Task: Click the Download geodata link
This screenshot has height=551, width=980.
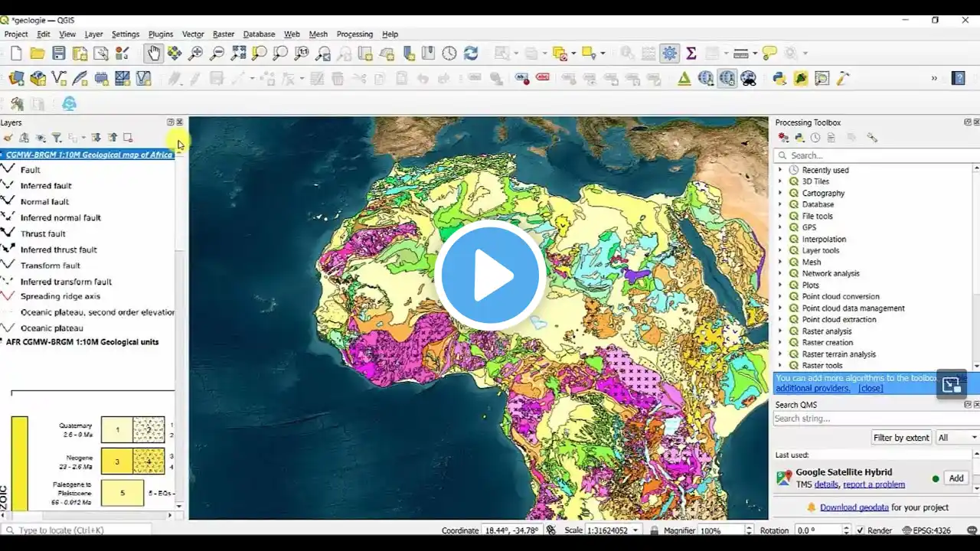Action: 854,507
